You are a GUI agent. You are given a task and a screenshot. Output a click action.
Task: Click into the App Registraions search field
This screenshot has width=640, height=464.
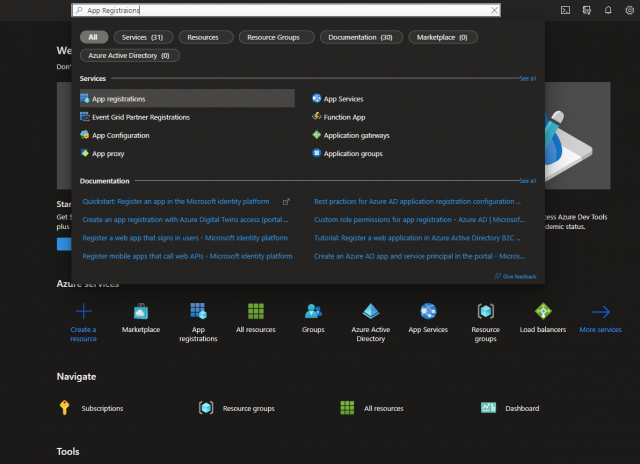click(x=286, y=10)
